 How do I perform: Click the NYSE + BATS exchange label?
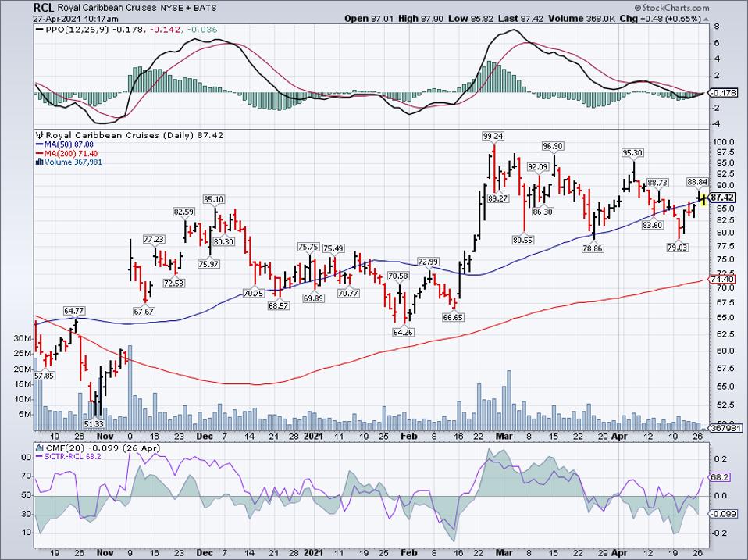tap(188, 8)
